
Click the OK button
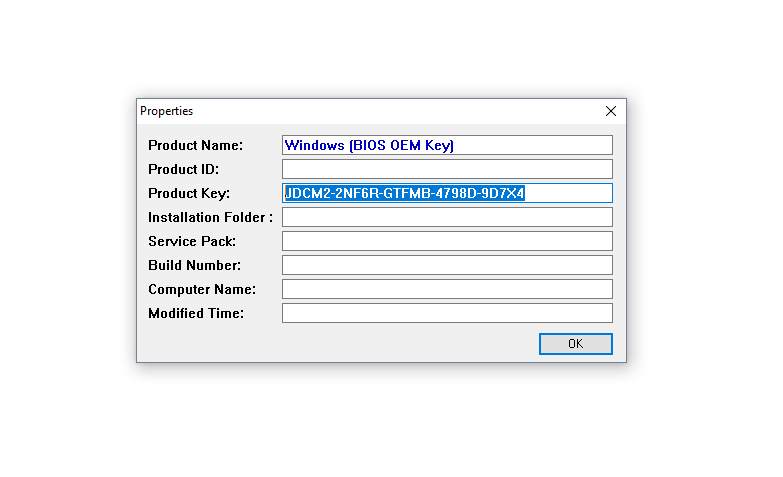[575, 344]
